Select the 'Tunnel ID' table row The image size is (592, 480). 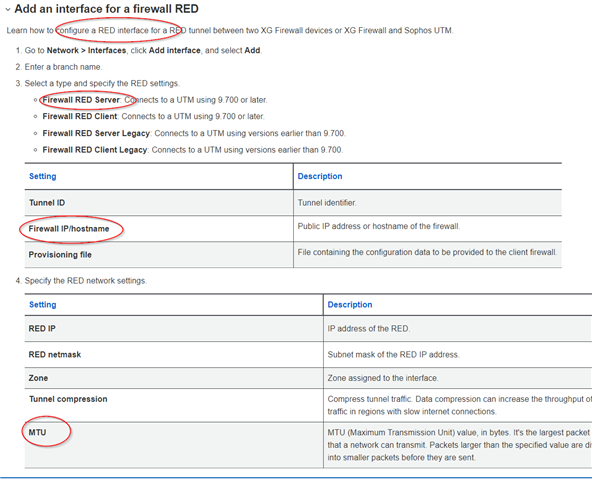click(x=293, y=203)
